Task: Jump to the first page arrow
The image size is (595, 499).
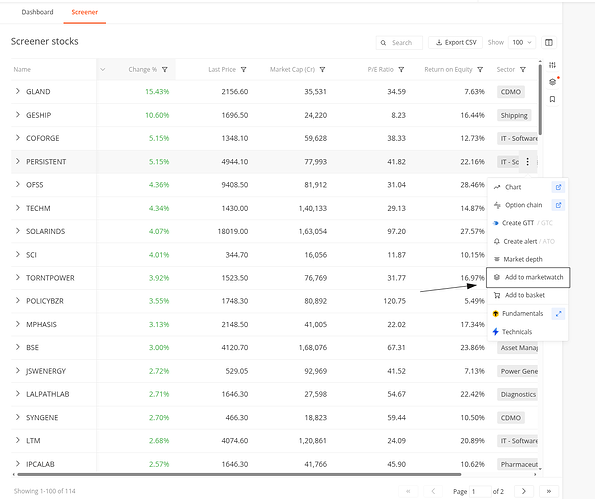Action: point(408,491)
